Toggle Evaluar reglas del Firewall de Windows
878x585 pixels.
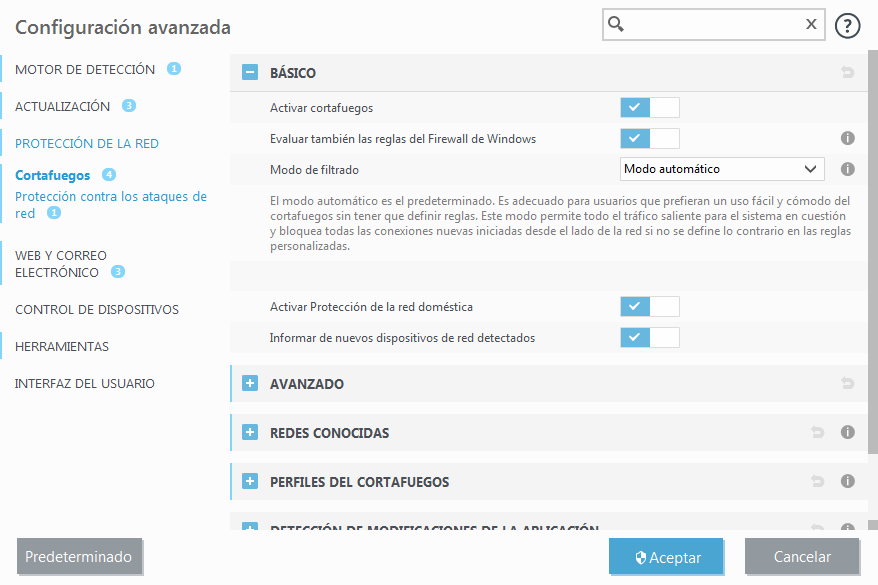(x=650, y=138)
